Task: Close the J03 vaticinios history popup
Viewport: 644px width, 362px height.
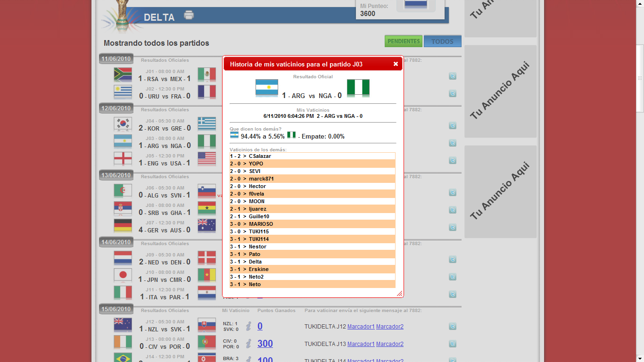Action: [x=396, y=64]
